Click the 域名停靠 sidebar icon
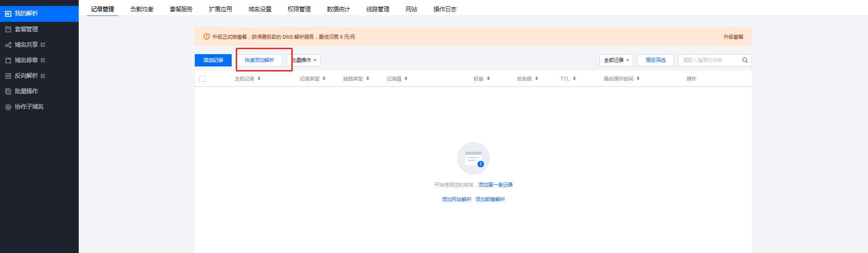The image size is (868, 253). 8,60
